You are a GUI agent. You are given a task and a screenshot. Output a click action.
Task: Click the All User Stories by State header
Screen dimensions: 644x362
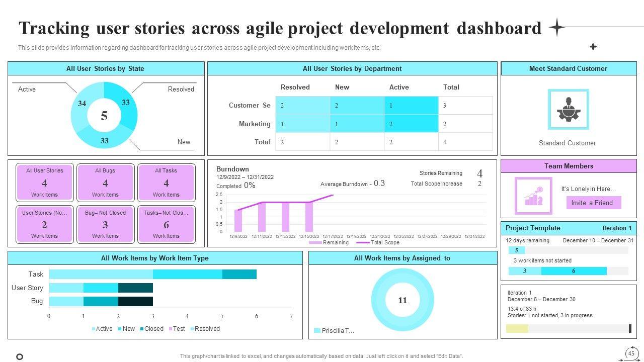pyautogui.click(x=106, y=69)
